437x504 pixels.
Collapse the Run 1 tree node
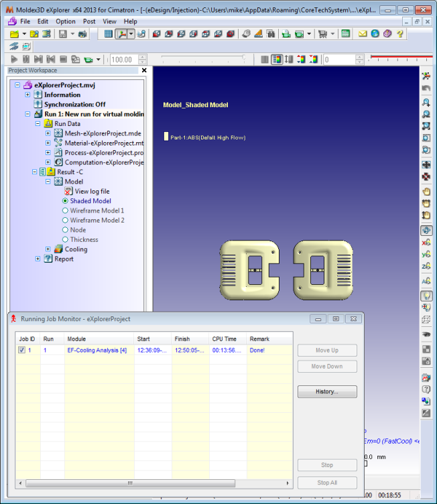point(27,114)
